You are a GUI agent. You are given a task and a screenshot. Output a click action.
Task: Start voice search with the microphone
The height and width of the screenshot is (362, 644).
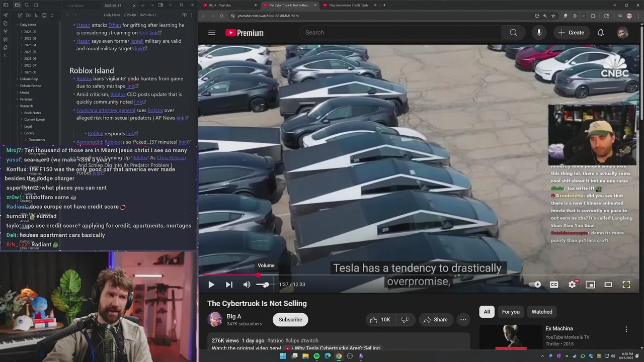(539, 33)
